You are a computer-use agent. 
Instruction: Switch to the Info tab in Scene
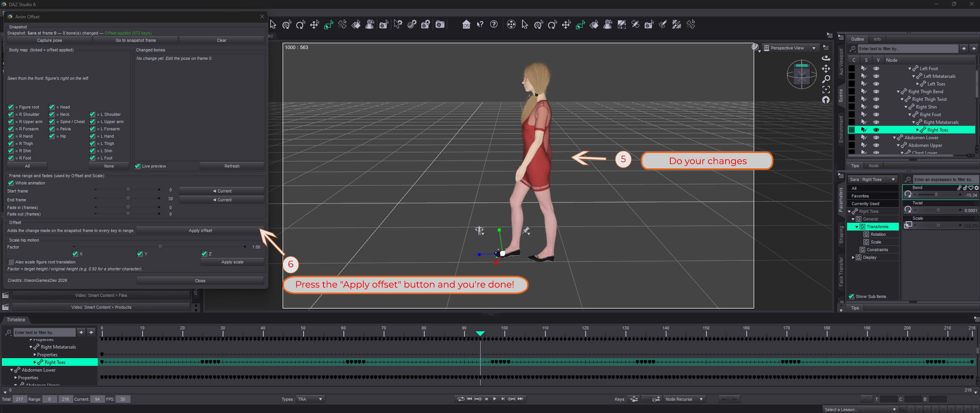(x=877, y=39)
